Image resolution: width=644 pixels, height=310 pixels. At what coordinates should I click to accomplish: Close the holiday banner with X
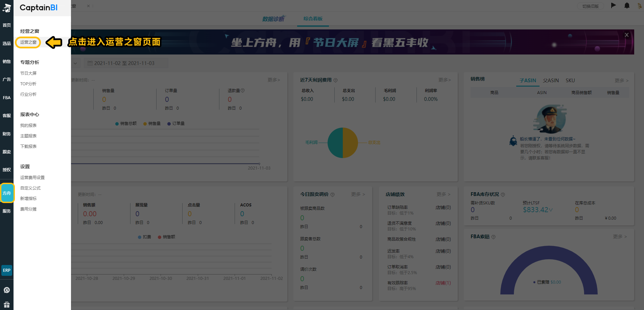pos(627,35)
